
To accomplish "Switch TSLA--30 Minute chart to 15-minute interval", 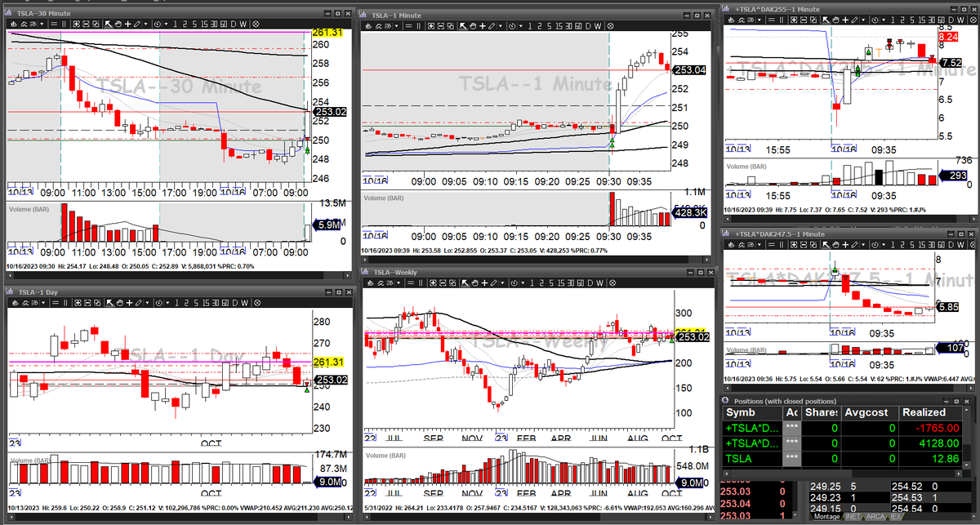I will (x=204, y=24).
